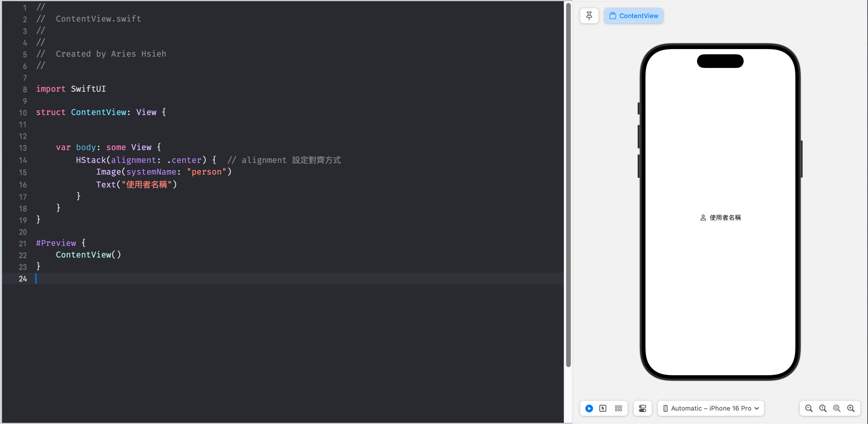Viewport: 868px width, 424px height.
Task: Open the preview Variants grid
Action: pos(618,408)
